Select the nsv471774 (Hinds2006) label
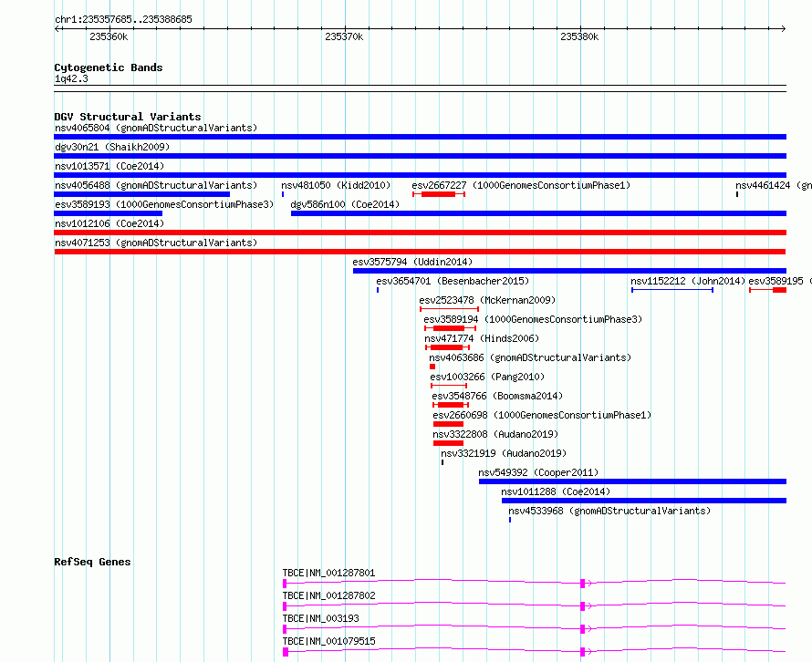 pos(482,338)
